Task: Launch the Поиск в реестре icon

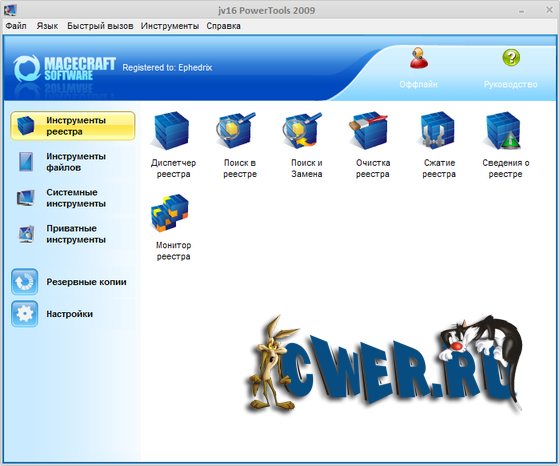Action: [236, 131]
